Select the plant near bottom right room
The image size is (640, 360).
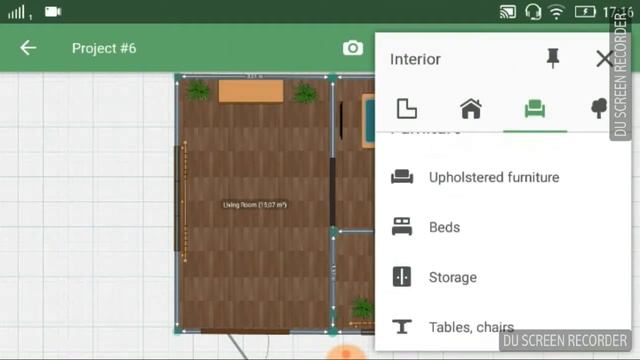coord(362,308)
